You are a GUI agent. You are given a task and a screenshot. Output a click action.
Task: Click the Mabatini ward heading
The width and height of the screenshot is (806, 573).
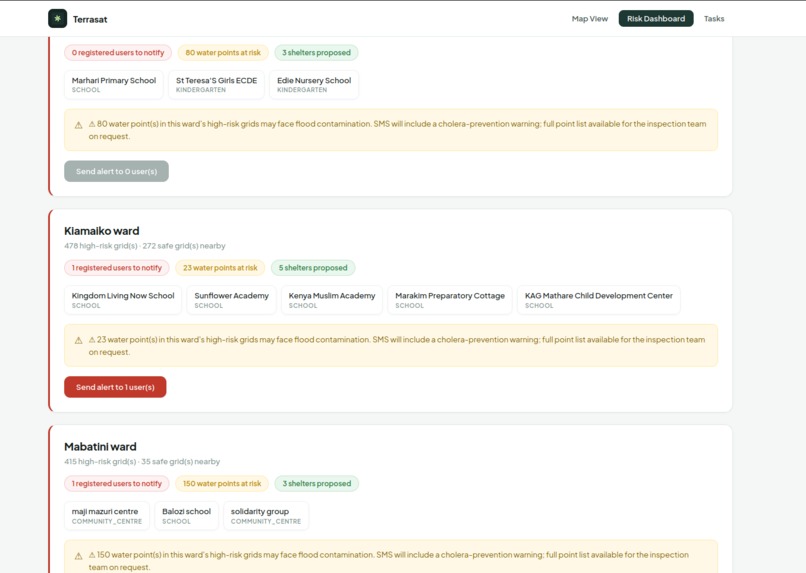click(100, 447)
